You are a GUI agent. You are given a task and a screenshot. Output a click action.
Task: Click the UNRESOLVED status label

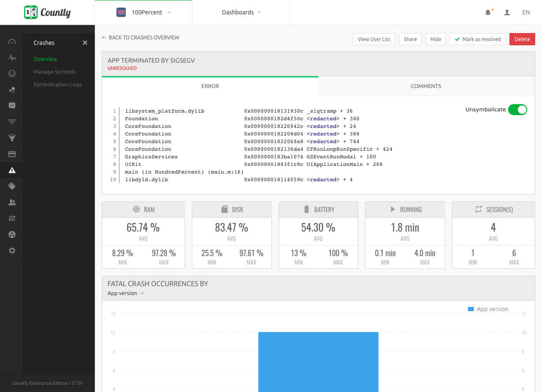coord(122,68)
